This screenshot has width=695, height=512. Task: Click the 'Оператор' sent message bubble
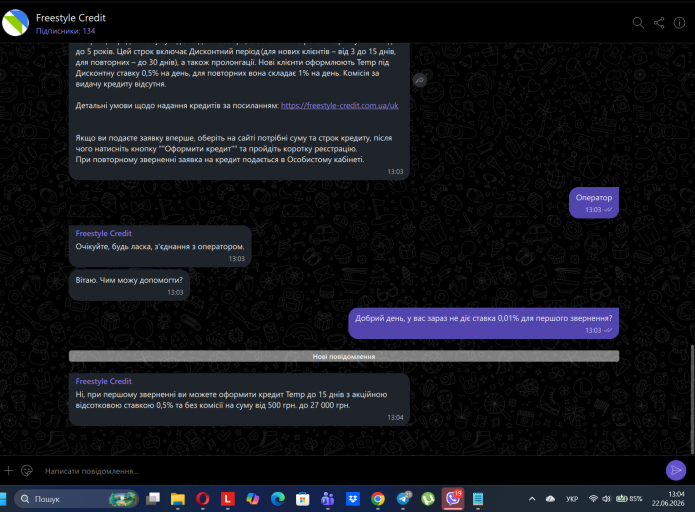tap(593, 203)
